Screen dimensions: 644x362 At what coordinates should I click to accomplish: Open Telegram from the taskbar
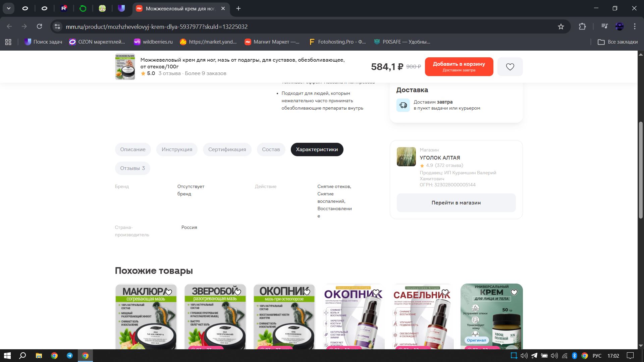pos(70,356)
